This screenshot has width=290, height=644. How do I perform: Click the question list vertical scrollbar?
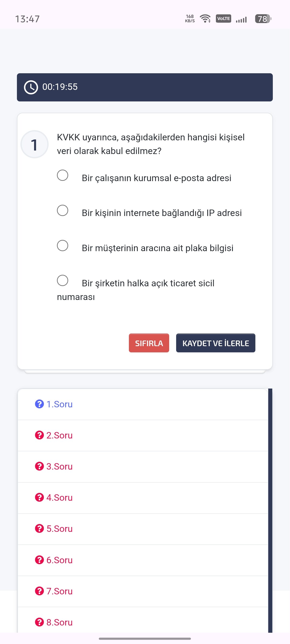270,510
